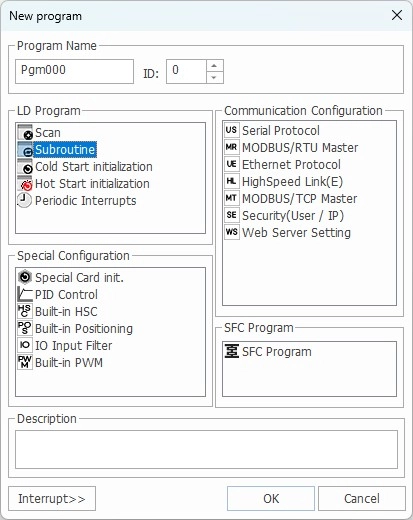
Task: Click the SFC Program icon
Action: [x=232, y=351]
